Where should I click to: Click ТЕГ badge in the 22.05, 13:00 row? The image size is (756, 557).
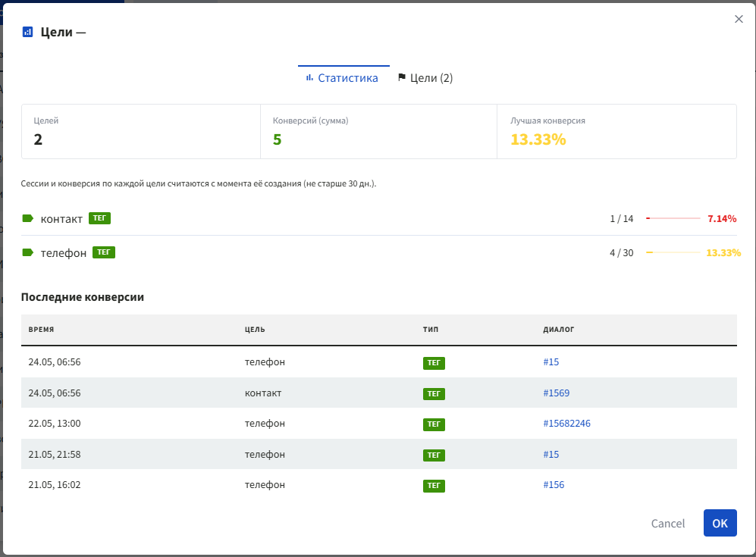(x=434, y=424)
